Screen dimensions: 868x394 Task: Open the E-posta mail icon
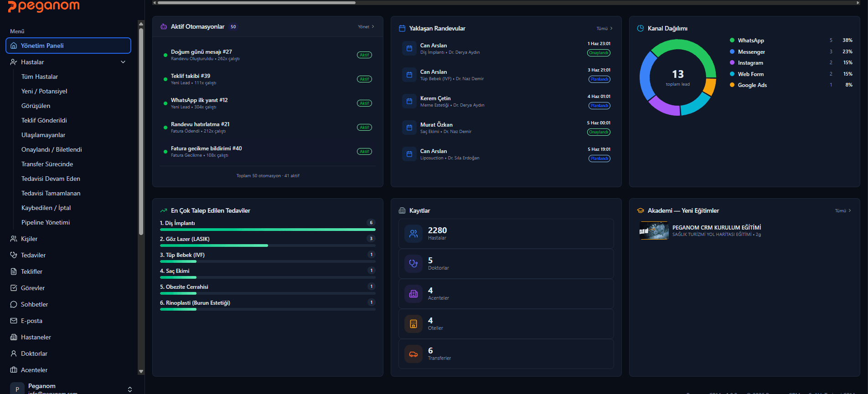pyautogui.click(x=14, y=321)
